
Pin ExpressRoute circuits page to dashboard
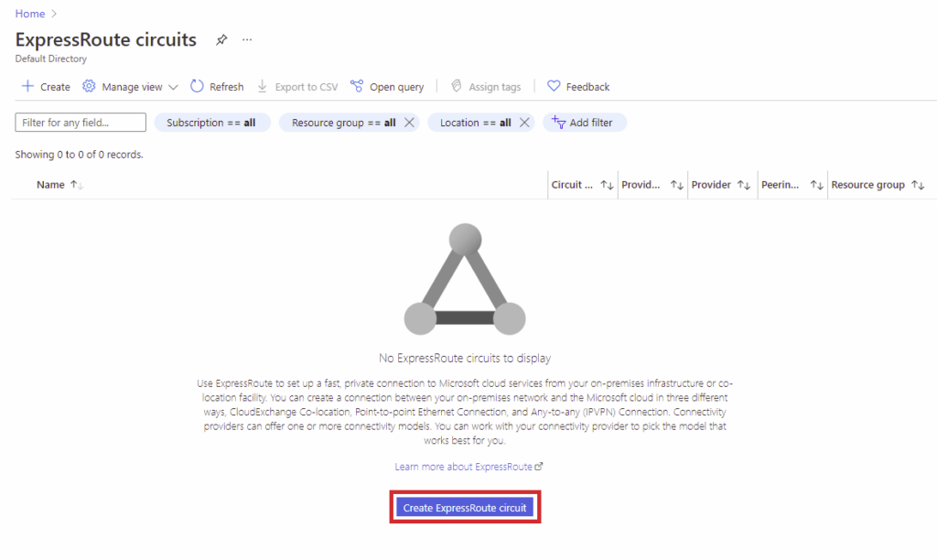click(x=221, y=40)
